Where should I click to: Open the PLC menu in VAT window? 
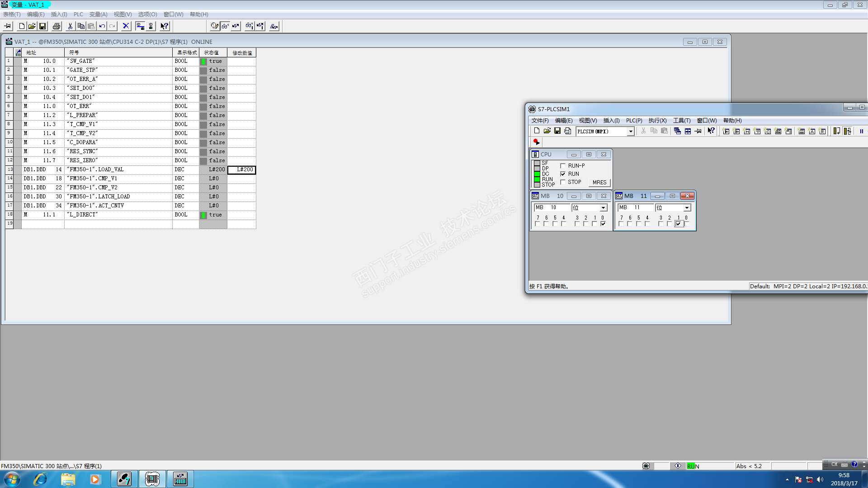coord(78,14)
